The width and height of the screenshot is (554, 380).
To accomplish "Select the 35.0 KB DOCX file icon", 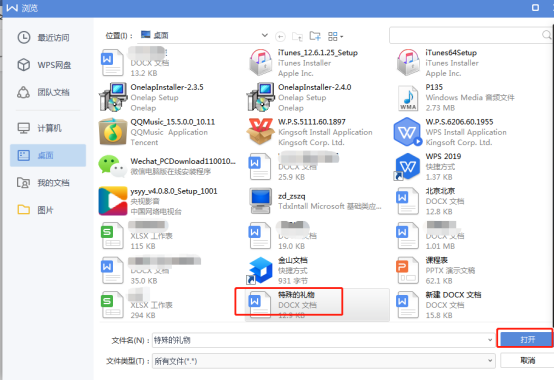I will coord(113,270).
